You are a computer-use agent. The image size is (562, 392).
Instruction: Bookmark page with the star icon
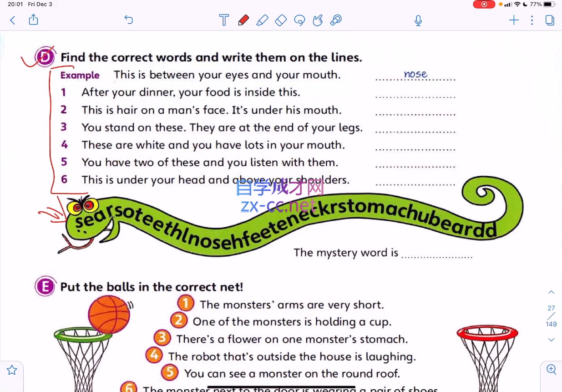[12, 370]
